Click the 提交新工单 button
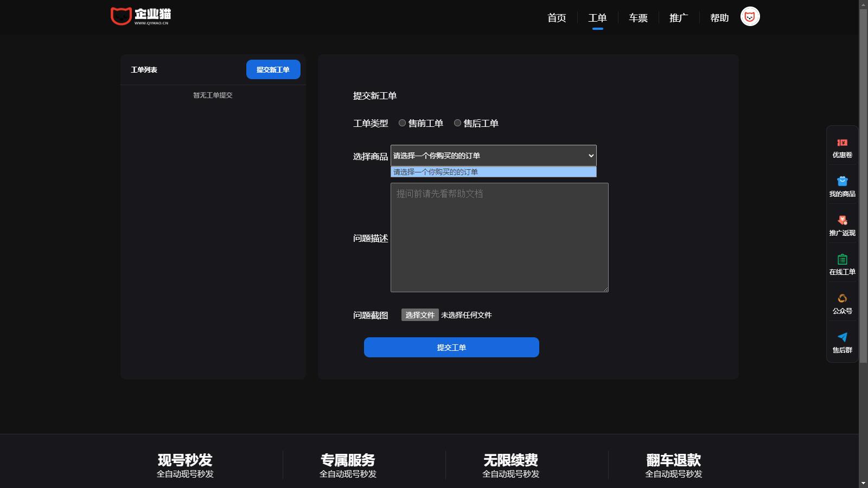This screenshot has width=868, height=488. 273,69
